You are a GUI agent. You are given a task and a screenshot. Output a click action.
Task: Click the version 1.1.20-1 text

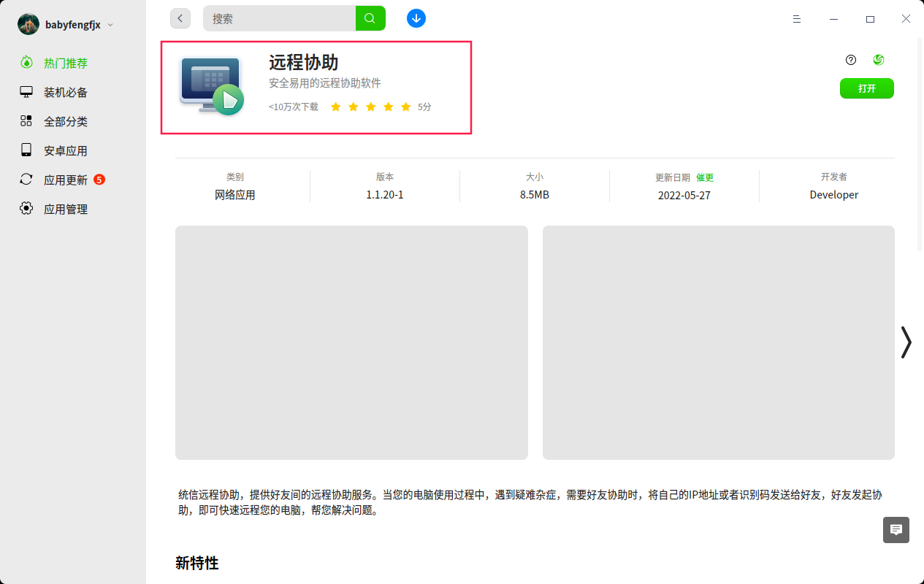click(x=385, y=195)
